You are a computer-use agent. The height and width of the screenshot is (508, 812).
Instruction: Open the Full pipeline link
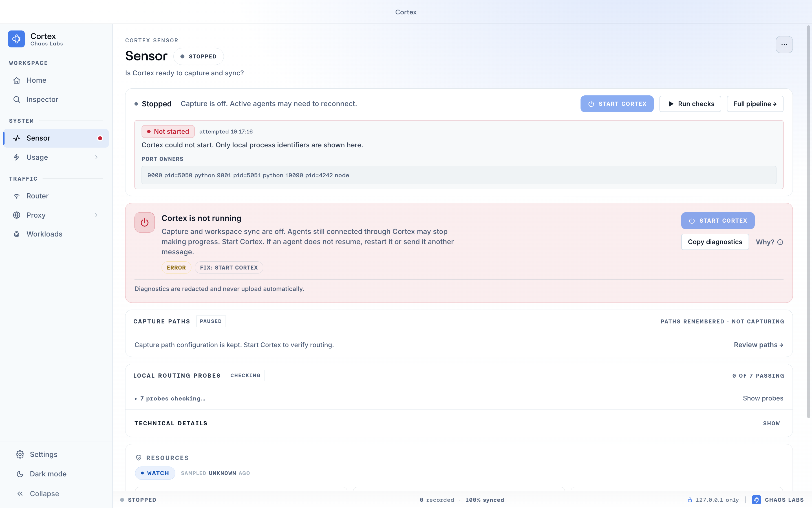pyautogui.click(x=755, y=104)
